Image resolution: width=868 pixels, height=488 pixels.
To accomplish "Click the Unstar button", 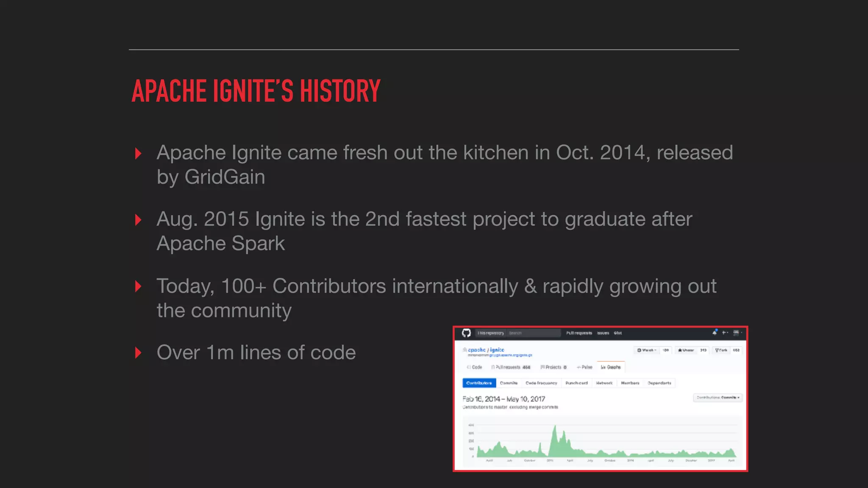I will point(686,350).
